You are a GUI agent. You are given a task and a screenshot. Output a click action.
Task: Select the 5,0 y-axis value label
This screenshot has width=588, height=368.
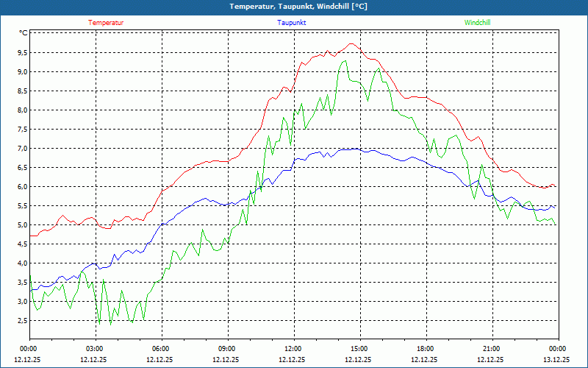coord(21,224)
